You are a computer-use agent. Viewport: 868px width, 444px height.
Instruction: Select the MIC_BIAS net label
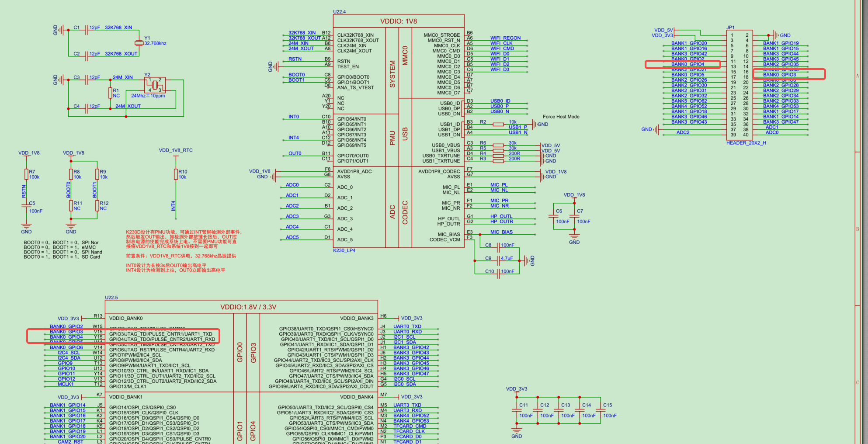[501, 232]
